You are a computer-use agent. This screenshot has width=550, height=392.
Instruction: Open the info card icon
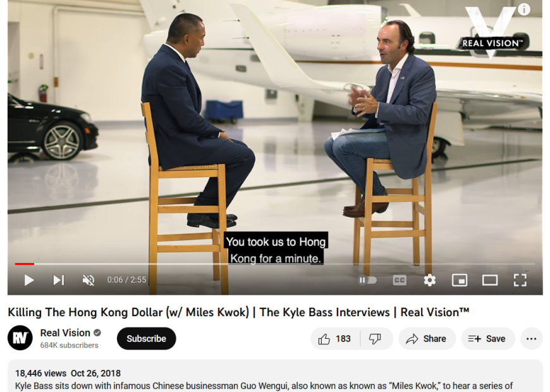(524, 9)
